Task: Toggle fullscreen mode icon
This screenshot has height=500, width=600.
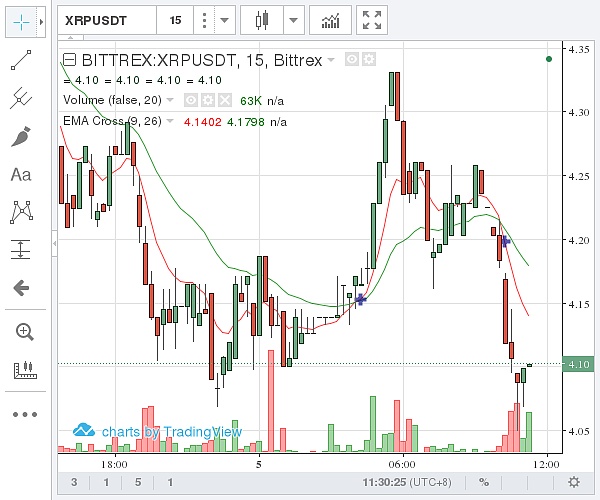Action: pos(372,20)
